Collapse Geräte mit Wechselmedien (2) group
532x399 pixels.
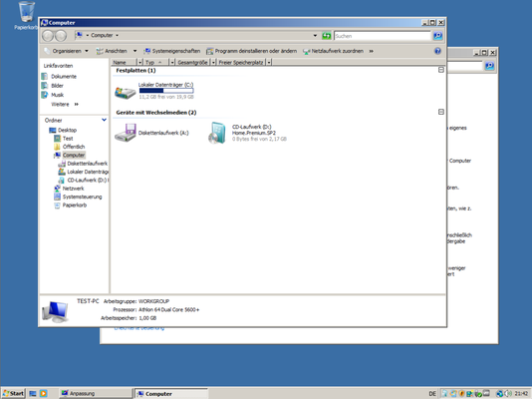441,112
